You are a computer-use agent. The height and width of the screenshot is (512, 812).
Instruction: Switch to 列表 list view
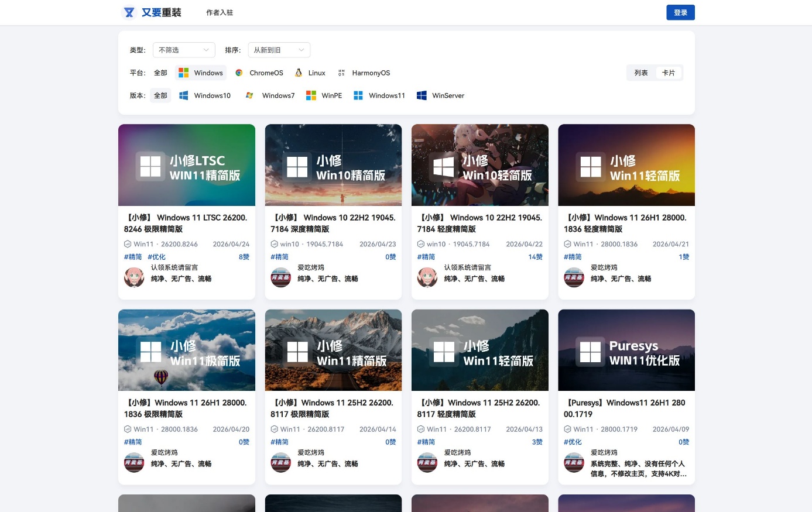click(641, 73)
